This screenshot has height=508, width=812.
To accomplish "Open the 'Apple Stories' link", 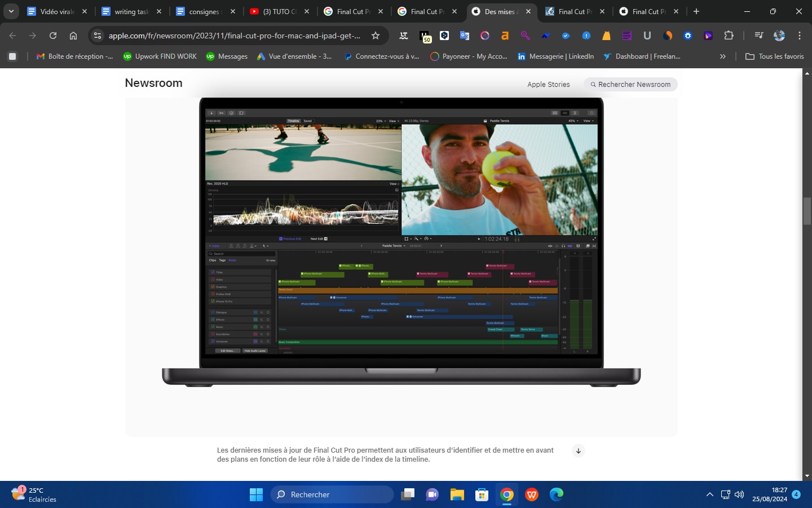I will tap(549, 84).
